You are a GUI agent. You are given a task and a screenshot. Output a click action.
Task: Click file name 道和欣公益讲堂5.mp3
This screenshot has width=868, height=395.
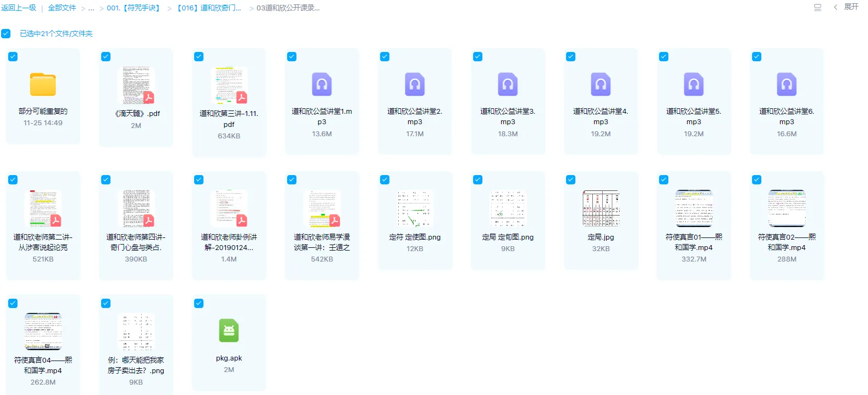694,117
